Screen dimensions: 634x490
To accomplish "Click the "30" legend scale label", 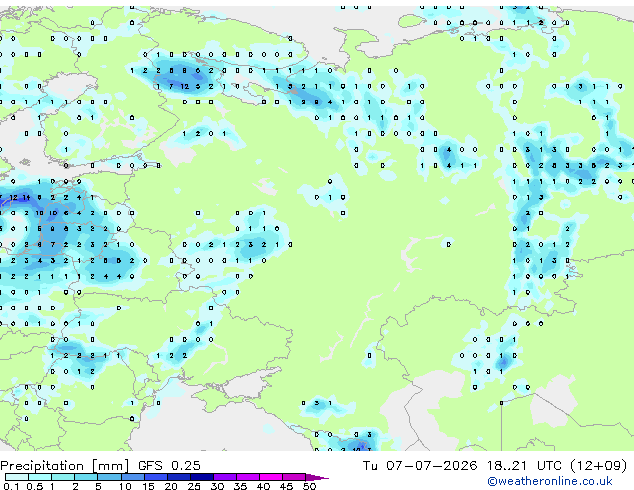I will point(217,486).
